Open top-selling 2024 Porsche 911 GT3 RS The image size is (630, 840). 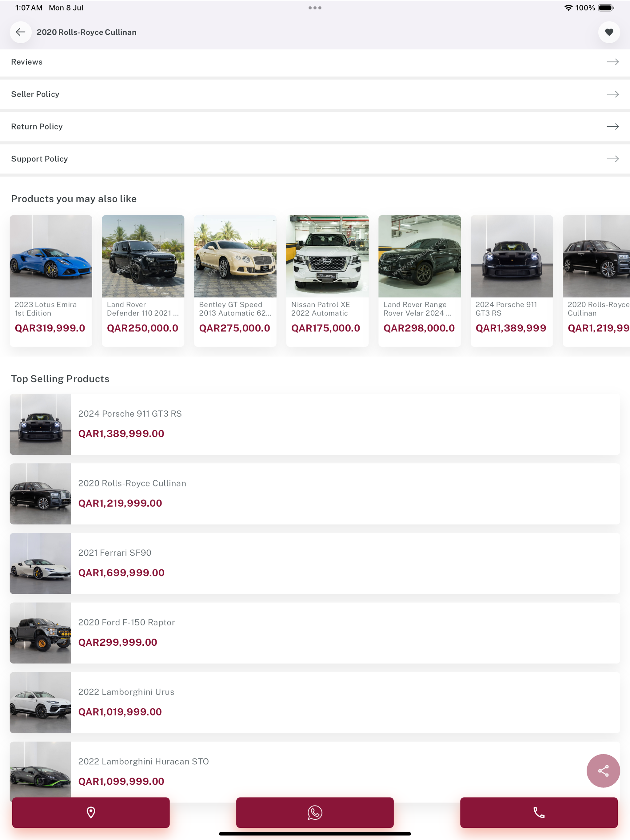pos(315,424)
